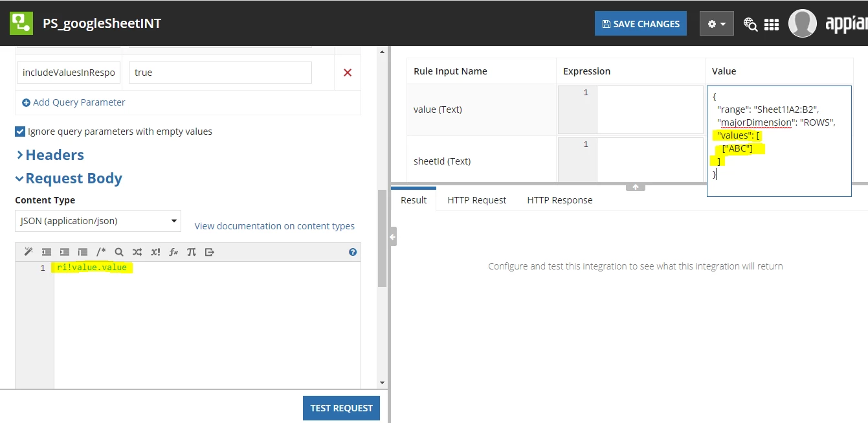
Task: Open View documentation on content types link
Action: 274,226
